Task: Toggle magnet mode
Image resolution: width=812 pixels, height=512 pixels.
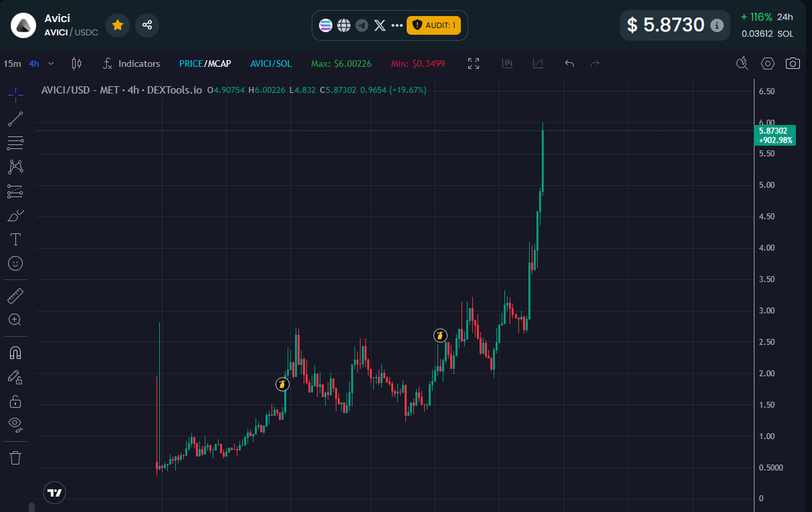Action: 16,352
